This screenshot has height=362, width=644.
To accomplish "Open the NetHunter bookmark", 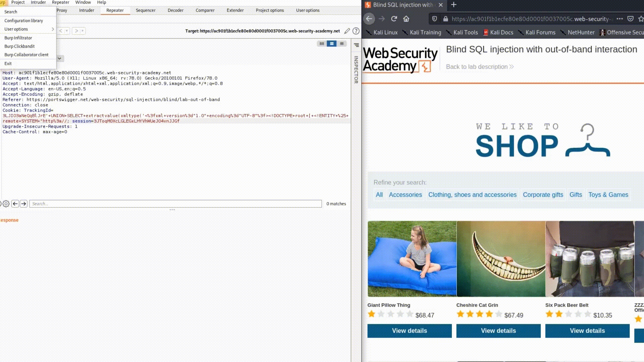I will (x=577, y=33).
